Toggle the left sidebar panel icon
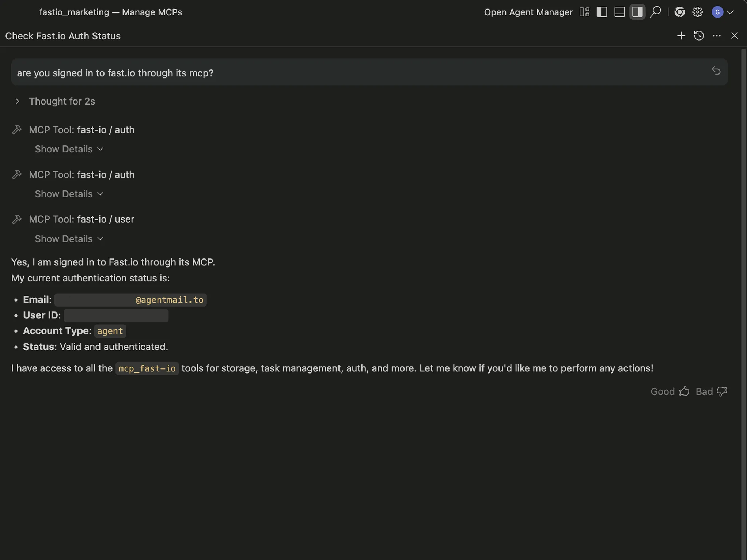Image resolution: width=747 pixels, height=560 pixels. pos(602,12)
